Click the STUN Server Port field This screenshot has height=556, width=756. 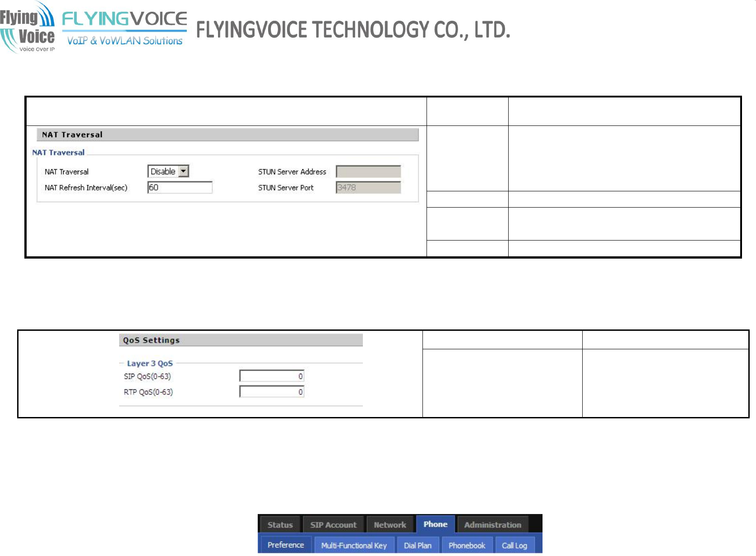tap(368, 188)
